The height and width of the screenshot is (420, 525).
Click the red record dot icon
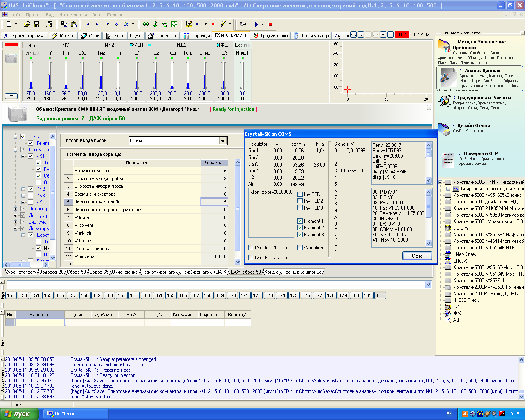pyautogui.click(x=213, y=24)
